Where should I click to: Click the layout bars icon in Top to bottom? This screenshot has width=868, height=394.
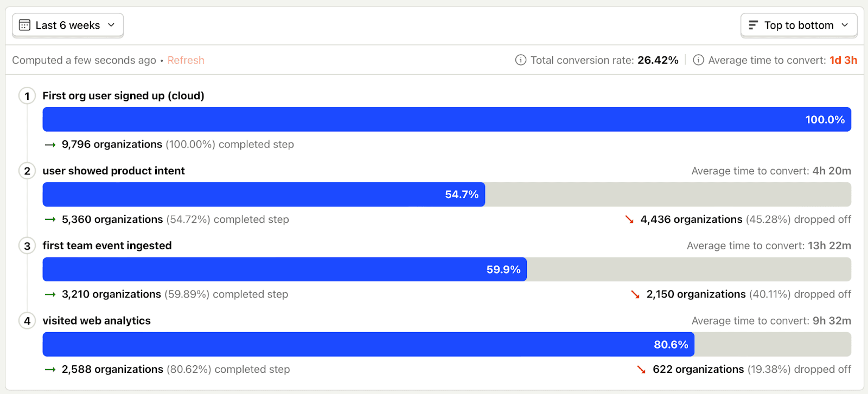(753, 25)
